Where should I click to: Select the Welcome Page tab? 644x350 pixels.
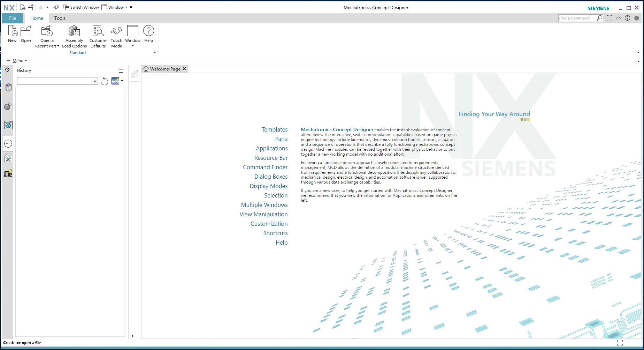point(165,69)
